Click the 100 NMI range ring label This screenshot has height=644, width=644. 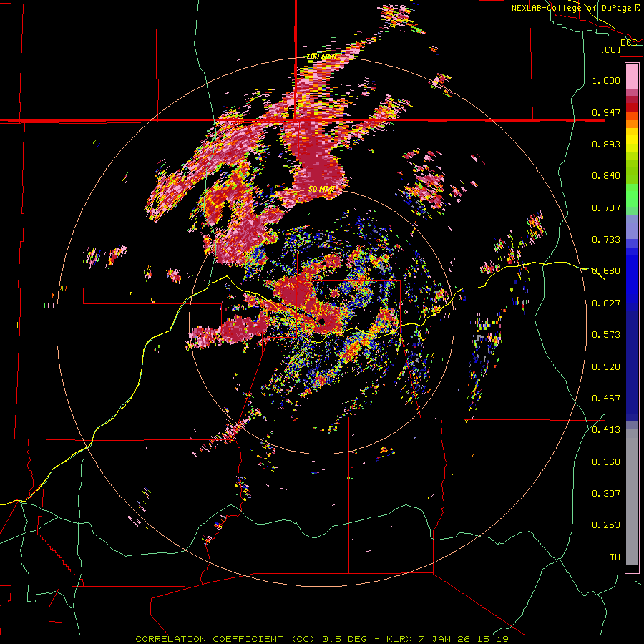pyautogui.click(x=321, y=57)
